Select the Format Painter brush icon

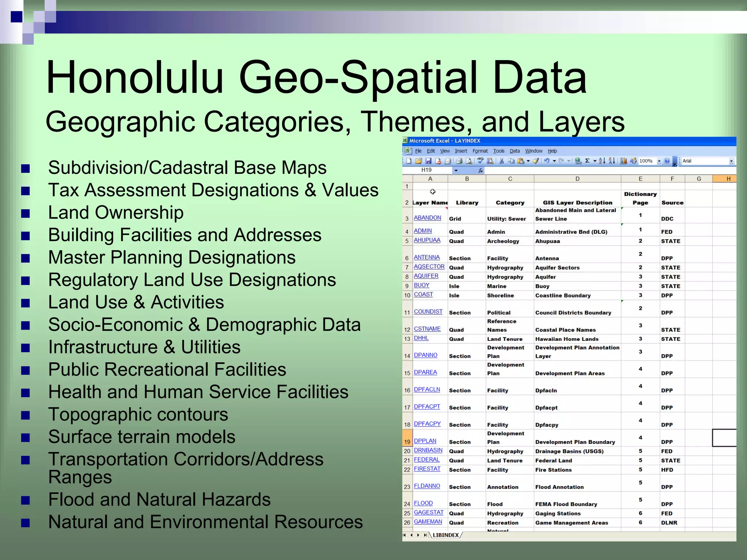point(536,161)
